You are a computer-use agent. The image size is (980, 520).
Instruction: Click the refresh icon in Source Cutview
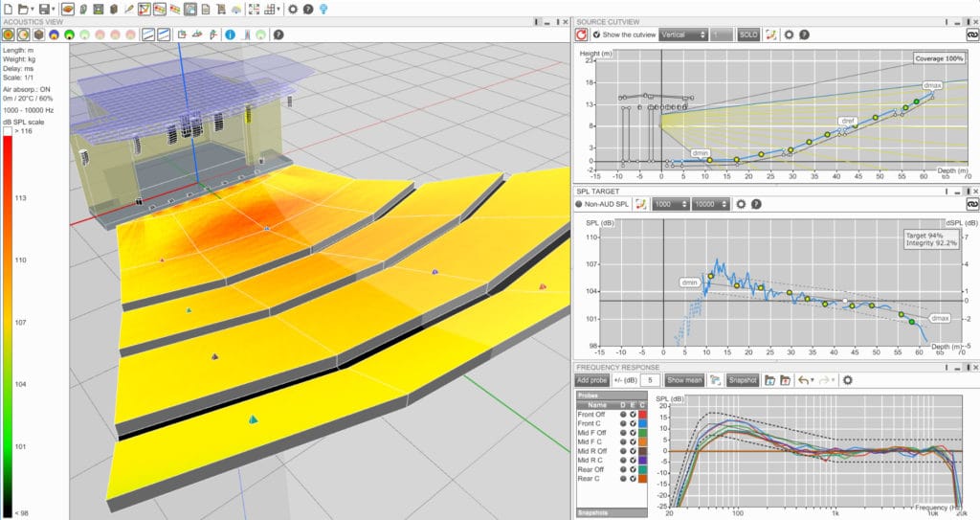tap(581, 34)
